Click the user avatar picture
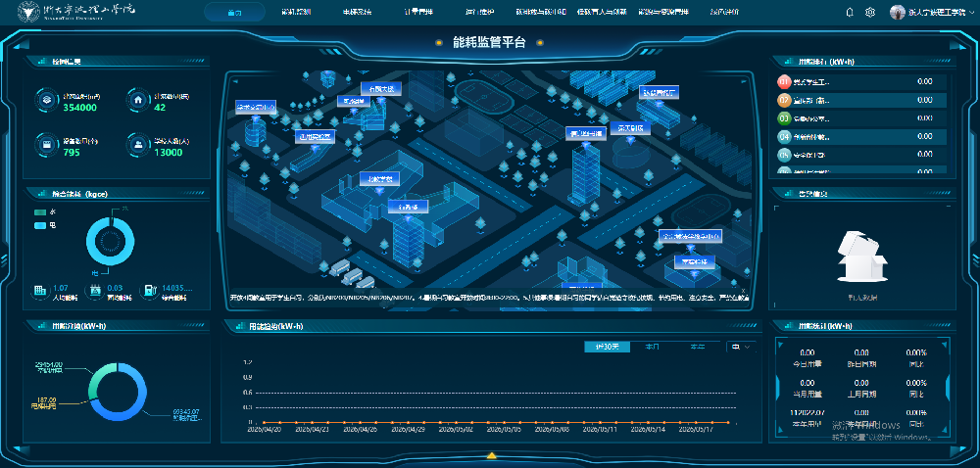 coord(898,12)
